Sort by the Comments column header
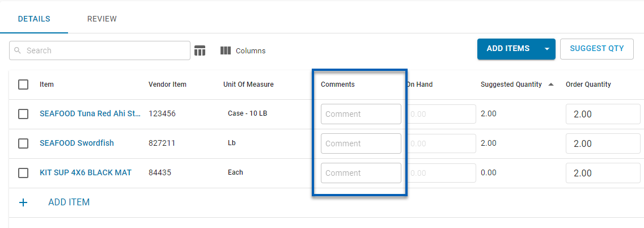The width and height of the screenshot is (644, 228). (x=338, y=84)
